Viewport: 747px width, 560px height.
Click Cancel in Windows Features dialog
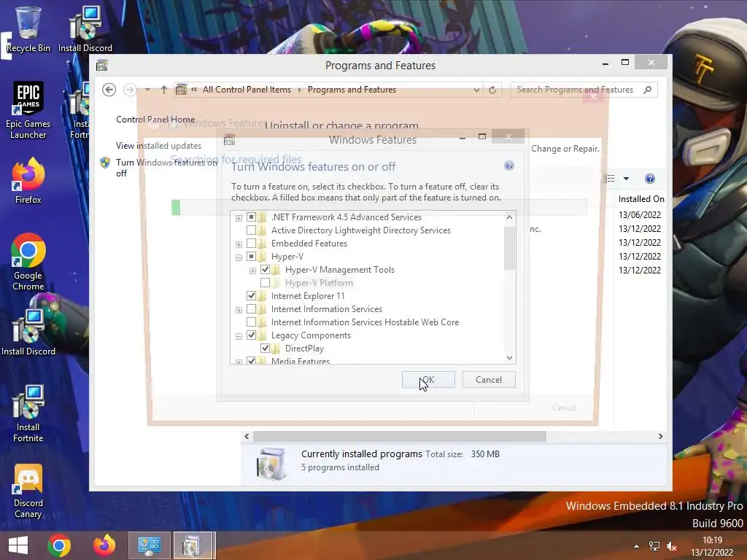click(x=489, y=379)
